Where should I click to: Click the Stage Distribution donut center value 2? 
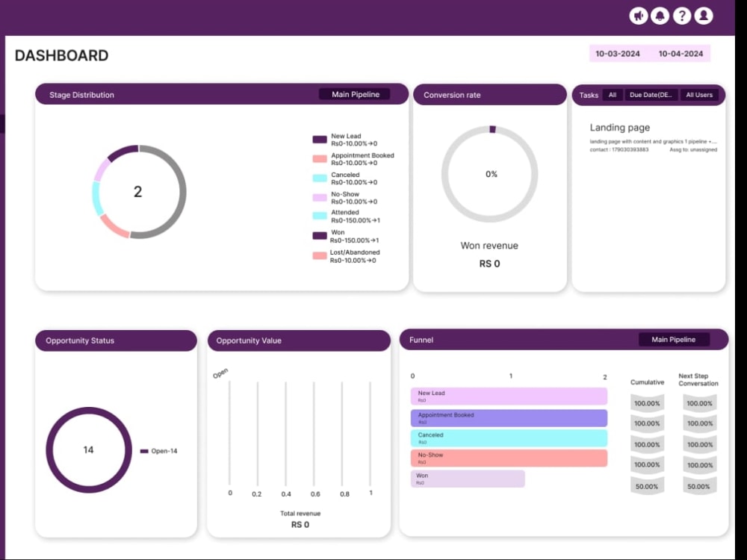(137, 191)
